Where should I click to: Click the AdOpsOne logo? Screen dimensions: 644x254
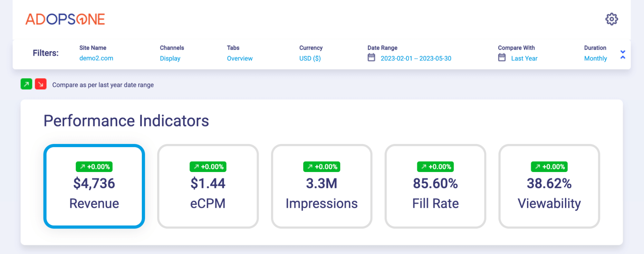point(65,19)
